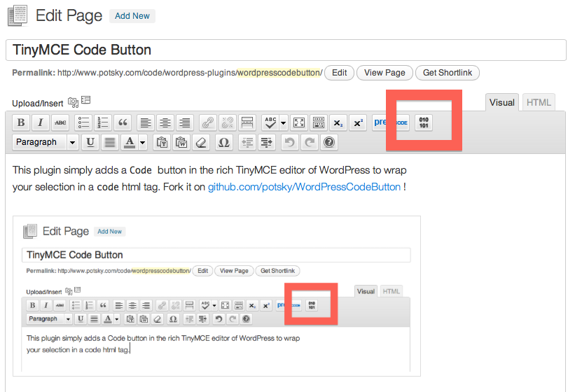
Task: Click the Add New page button
Action: tap(132, 16)
